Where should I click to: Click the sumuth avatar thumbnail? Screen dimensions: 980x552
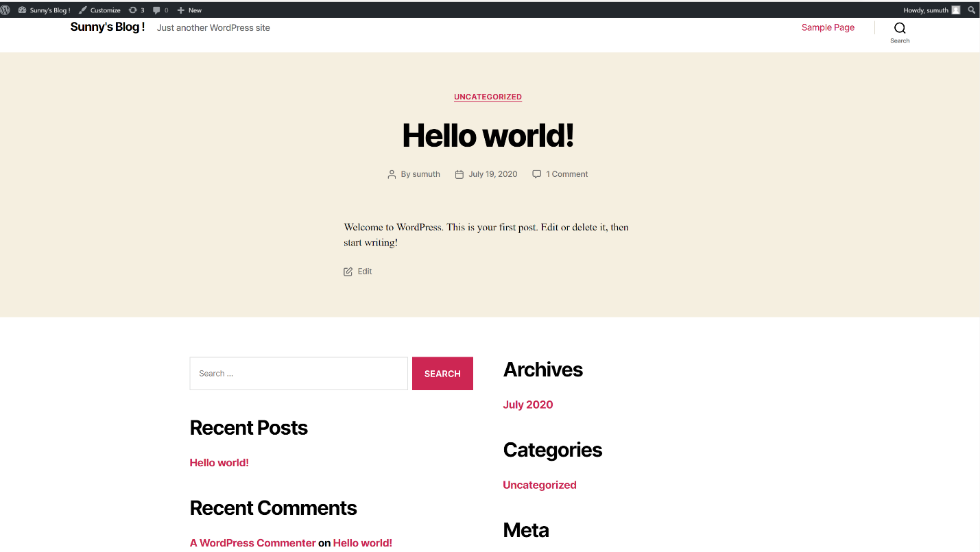[x=957, y=9]
